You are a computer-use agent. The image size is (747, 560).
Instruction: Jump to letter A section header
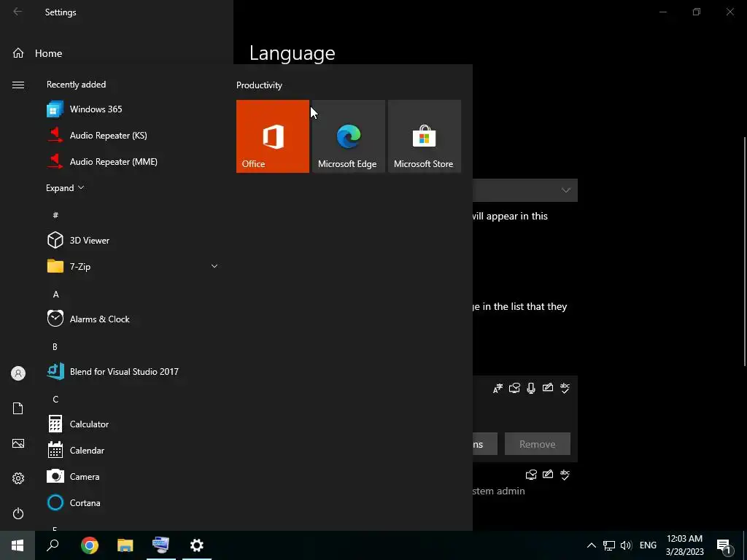55,295
